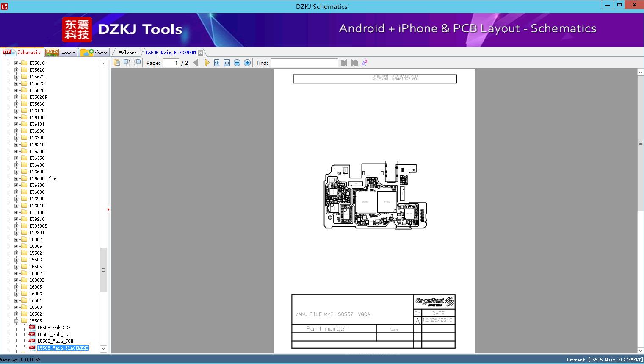The width and height of the screenshot is (644, 364).
Task: Click folder icon of IT6600 Plus
Action: tap(24, 178)
